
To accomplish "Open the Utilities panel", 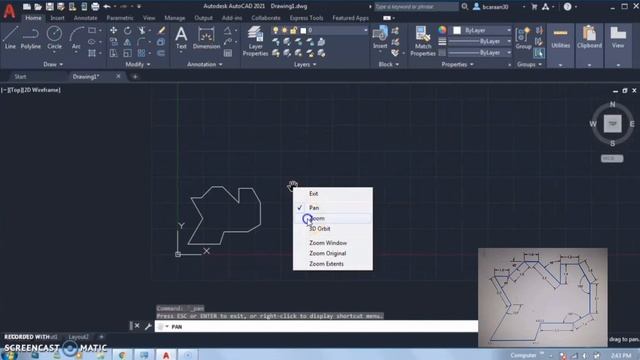I will click(560, 39).
